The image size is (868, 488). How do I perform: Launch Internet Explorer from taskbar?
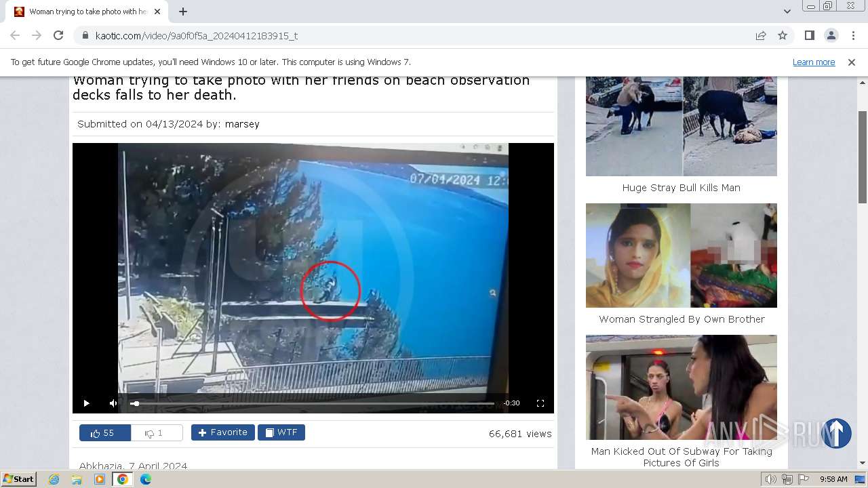pos(54,479)
